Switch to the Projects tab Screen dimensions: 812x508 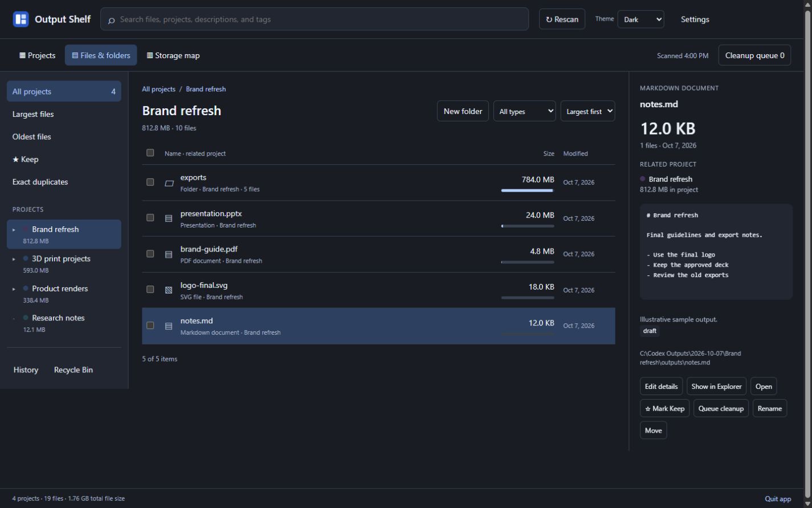[38, 55]
